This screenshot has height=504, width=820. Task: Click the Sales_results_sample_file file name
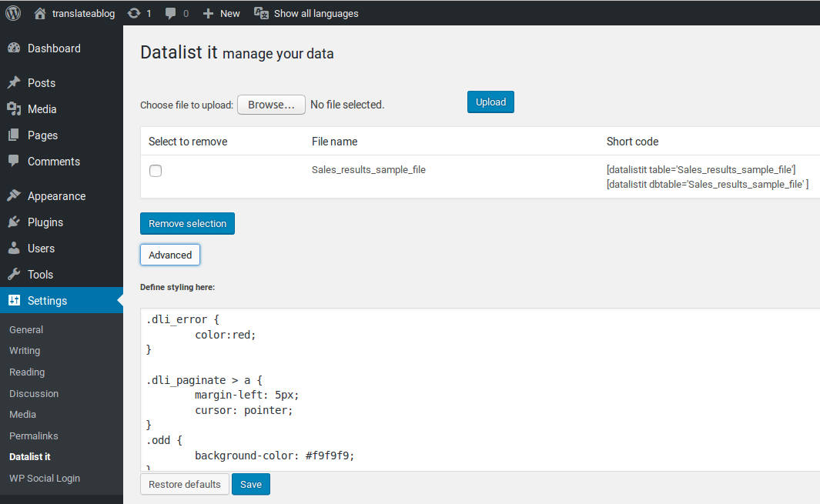click(369, 169)
